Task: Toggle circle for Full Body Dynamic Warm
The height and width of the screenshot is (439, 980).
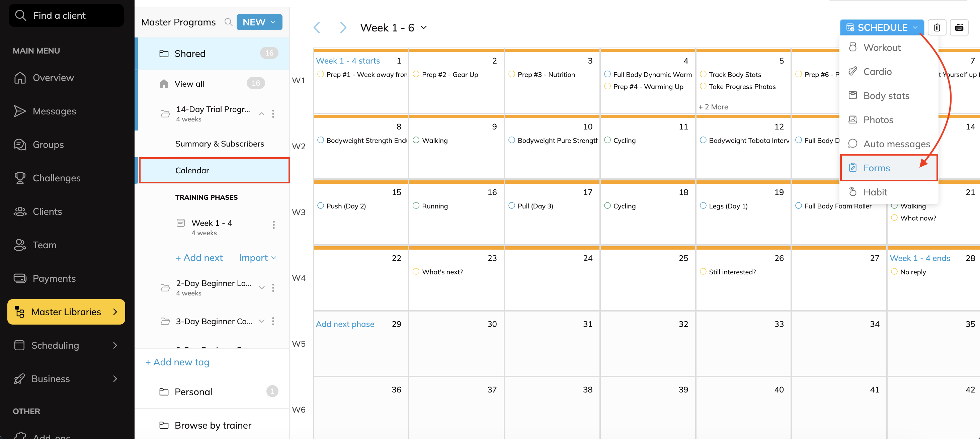Action: (607, 74)
